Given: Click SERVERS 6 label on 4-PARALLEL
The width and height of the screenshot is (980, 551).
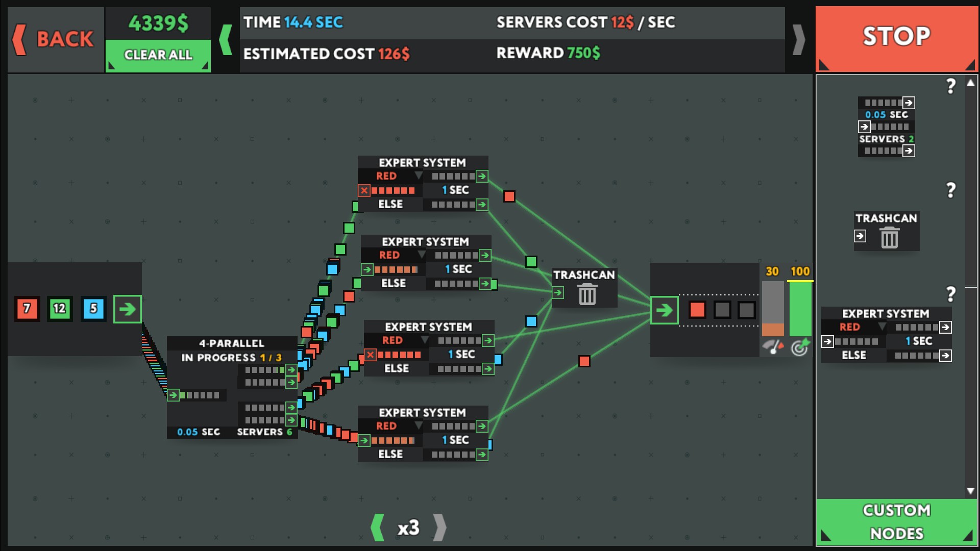Looking at the screenshot, I should coord(264,432).
